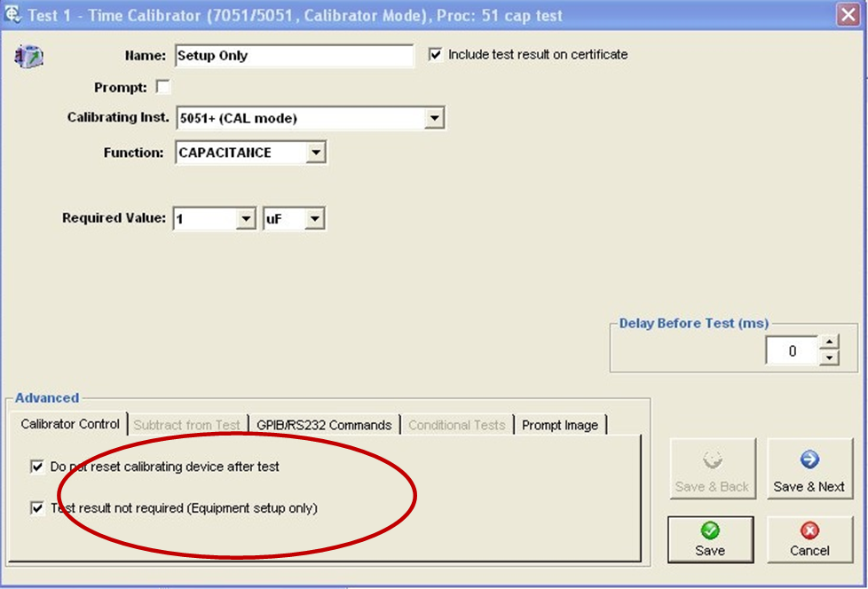
Task: Click the red X Cancel button
Action: (809, 538)
